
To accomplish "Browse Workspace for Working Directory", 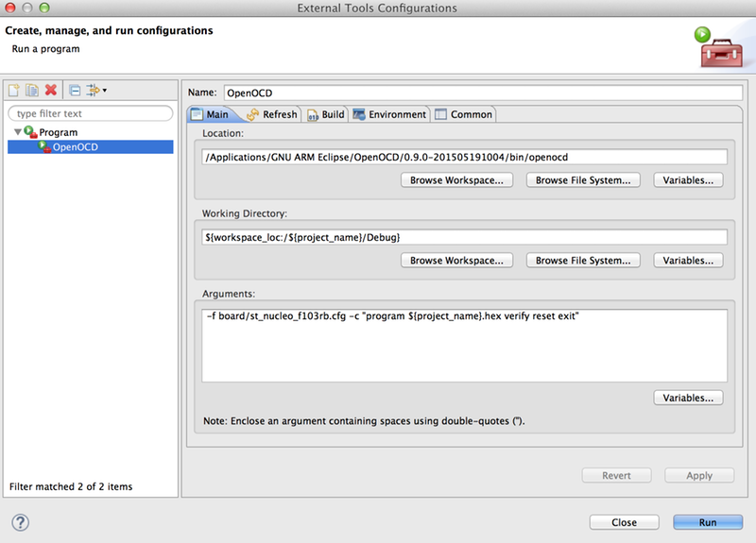I will point(456,260).
